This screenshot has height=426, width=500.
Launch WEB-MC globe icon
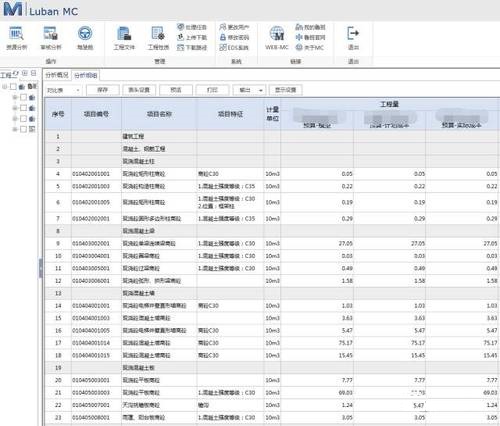pyautogui.click(x=277, y=38)
